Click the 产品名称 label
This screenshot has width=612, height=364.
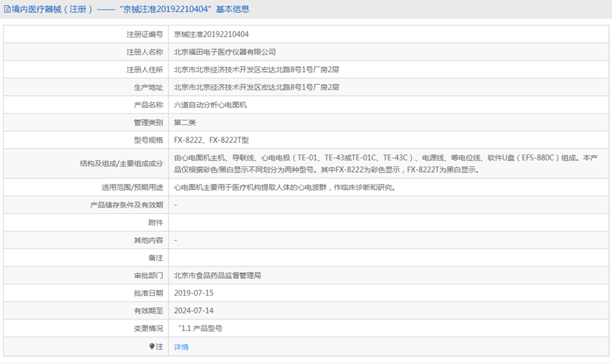(x=148, y=104)
